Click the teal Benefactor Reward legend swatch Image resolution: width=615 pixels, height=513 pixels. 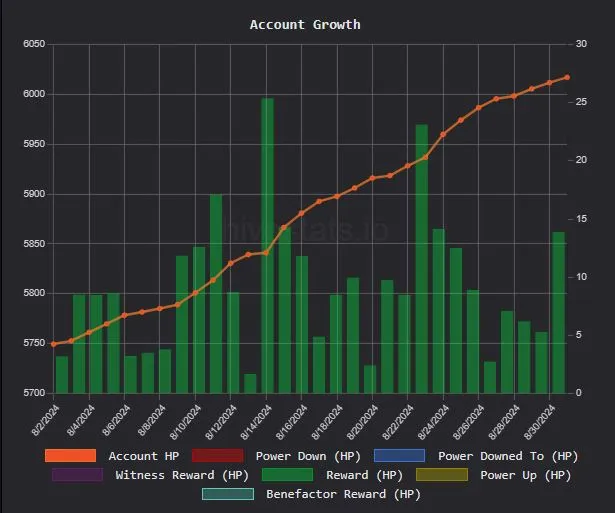point(228,494)
